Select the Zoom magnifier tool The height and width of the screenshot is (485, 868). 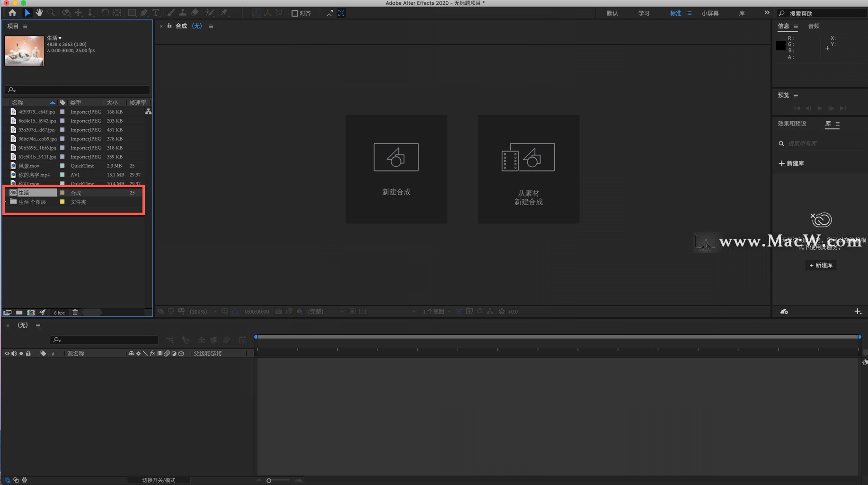click(51, 13)
